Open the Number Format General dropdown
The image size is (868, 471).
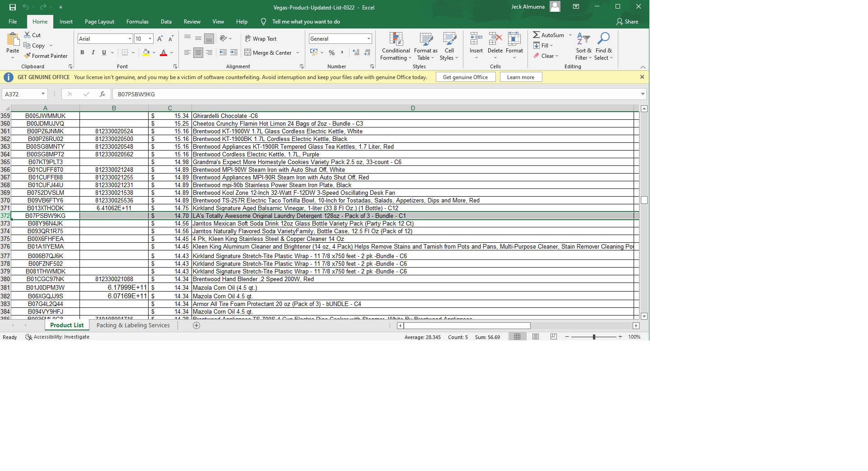(369, 39)
